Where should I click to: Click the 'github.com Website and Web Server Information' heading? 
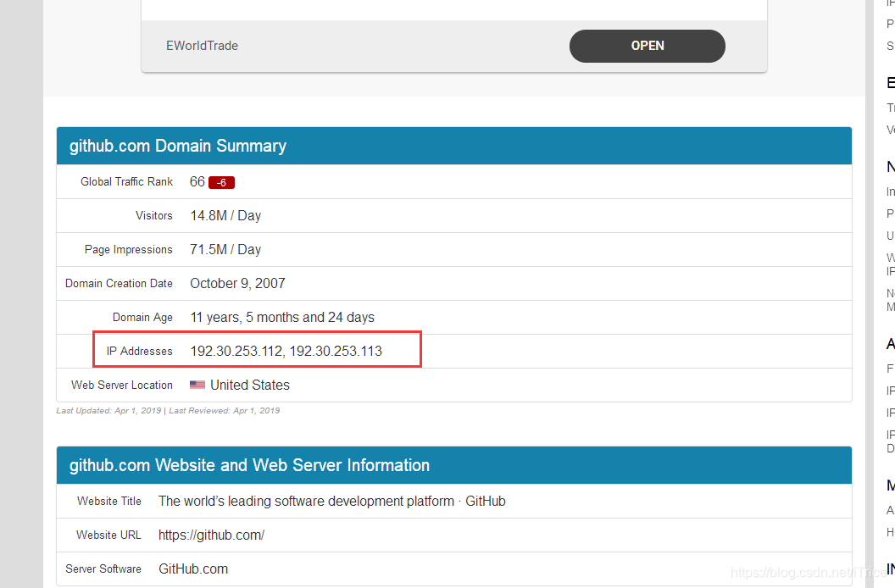pos(249,465)
